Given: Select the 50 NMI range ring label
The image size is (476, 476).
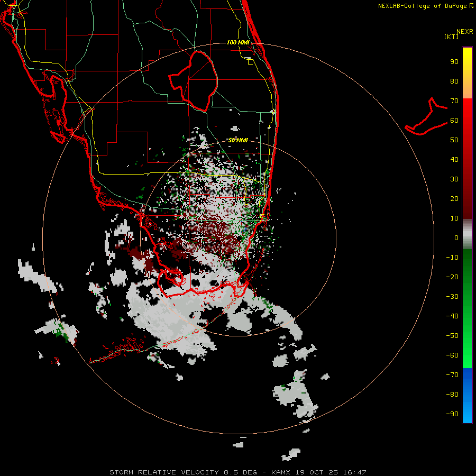Looking at the screenshot, I should pos(238,140).
